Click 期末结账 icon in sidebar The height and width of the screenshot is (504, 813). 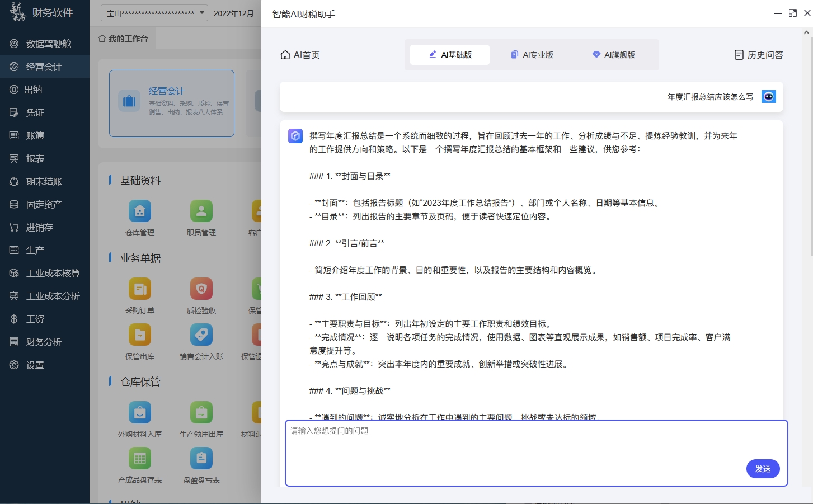14,181
